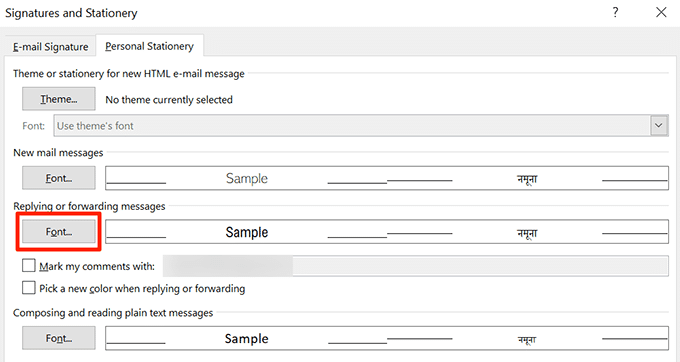Screen dimensions: 680x362
Task: Toggle Pick a new color when replying
Action: [x=29, y=287]
